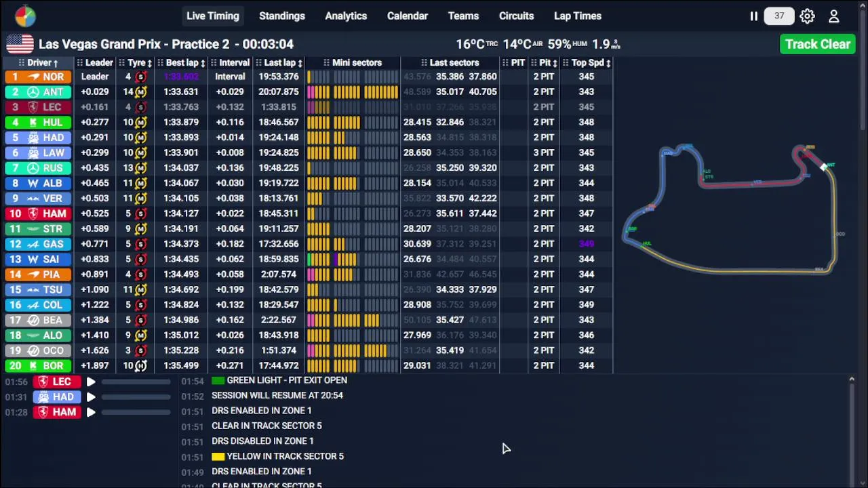
Task: Sort by the Best lap column header
Action: click(x=181, y=62)
